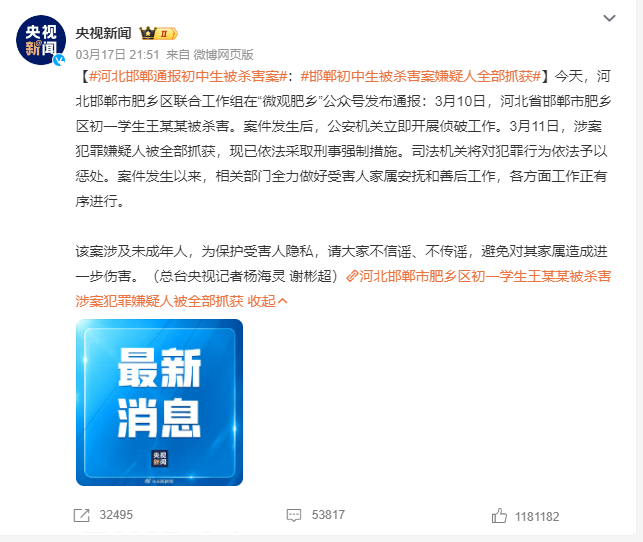643x542 pixels.
Task: Click the comment bubble icon
Action: 294,515
